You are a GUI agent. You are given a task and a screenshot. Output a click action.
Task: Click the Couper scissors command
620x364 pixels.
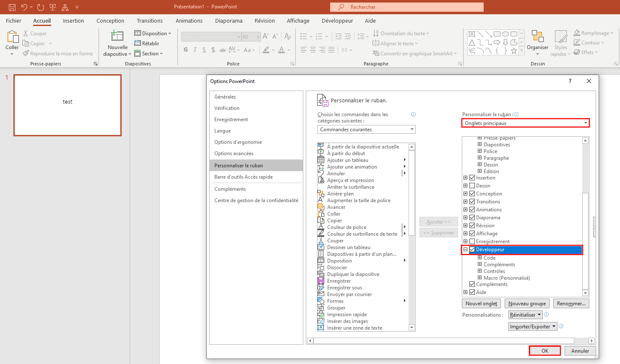(35, 34)
